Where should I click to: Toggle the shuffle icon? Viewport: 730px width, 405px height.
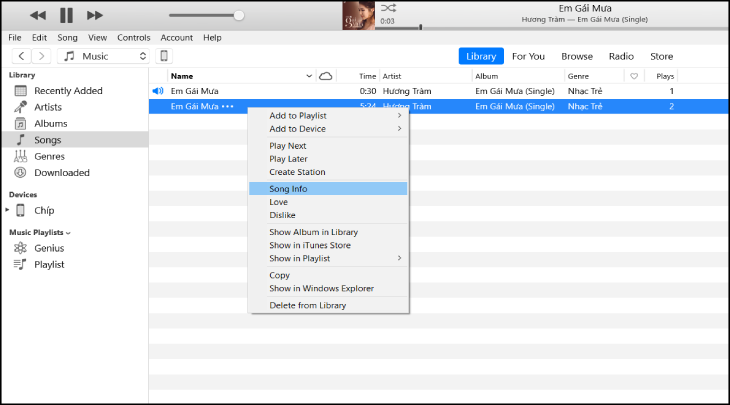click(x=388, y=8)
